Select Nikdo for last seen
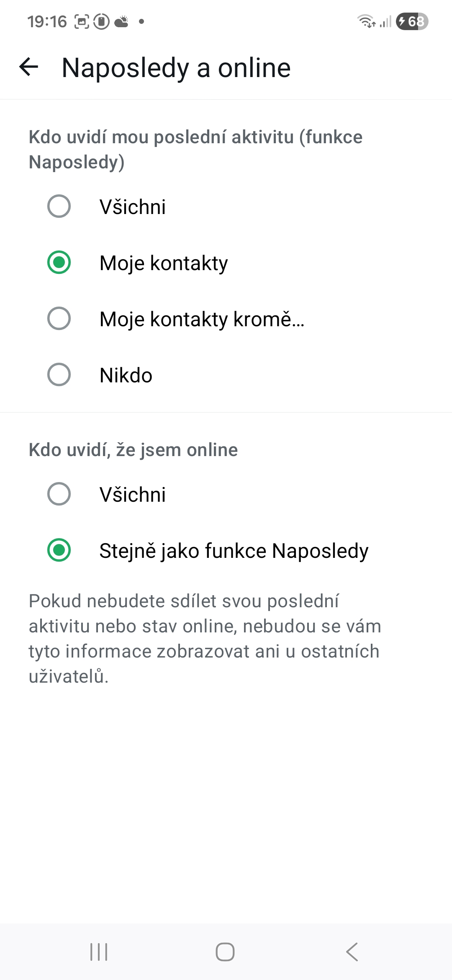Screen dimensions: 452x980 pyautogui.click(x=59, y=375)
